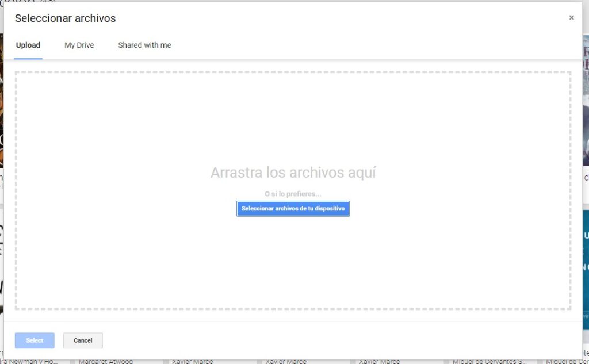Click the Seleccionar archivos dialog title
Viewport: 589px width, 364px height.
pos(65,18)
